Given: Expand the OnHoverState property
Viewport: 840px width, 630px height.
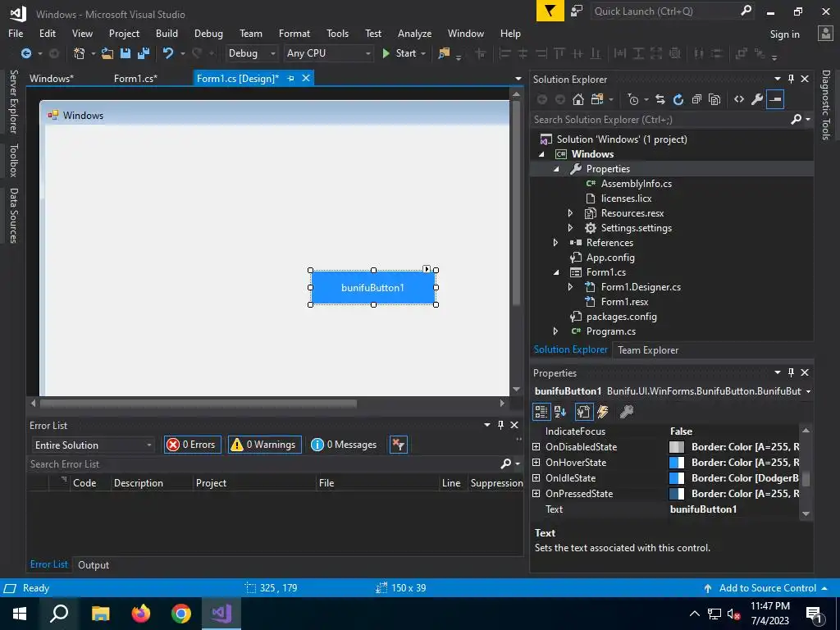Looking at the screenshot, I should coord(536,462).
